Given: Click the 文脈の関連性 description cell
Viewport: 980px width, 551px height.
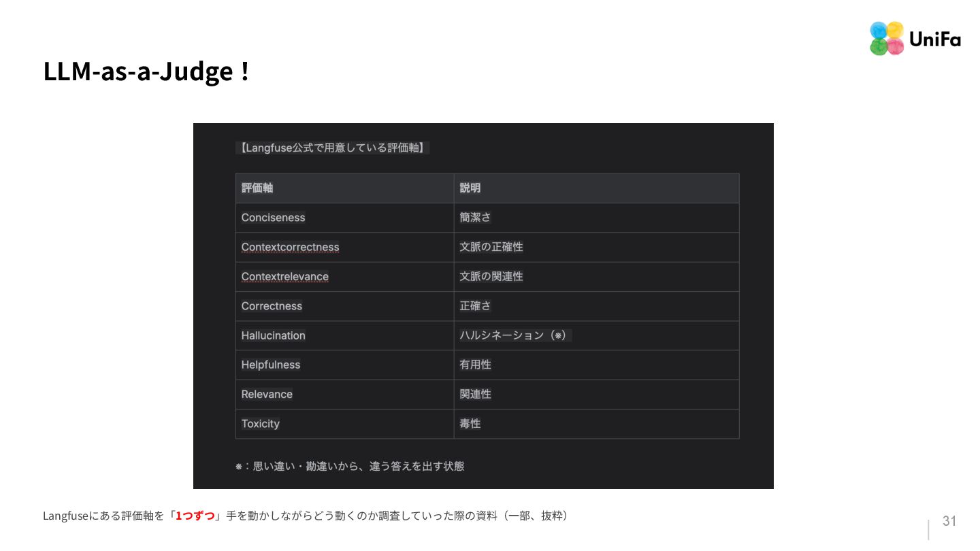Looking at the screenshot, I should click(596, 277).
